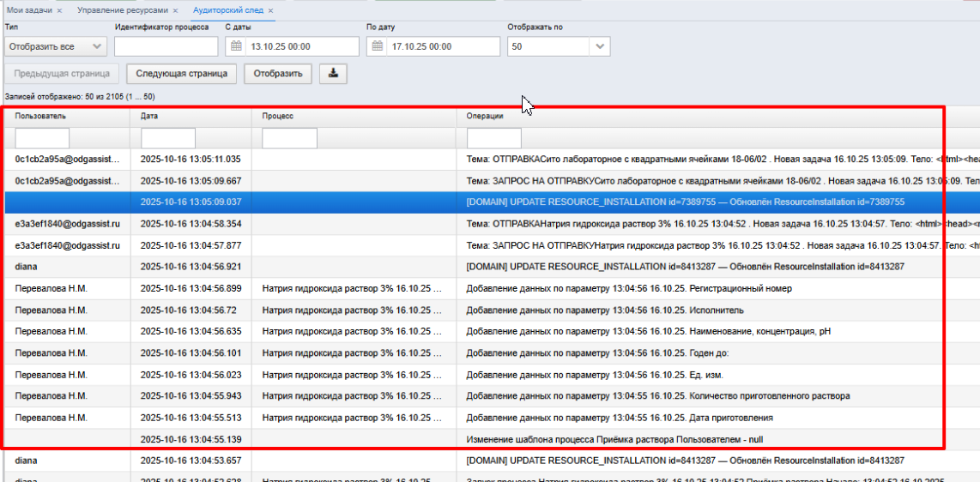Click the filter box under 'Дата'

tap(168, 138)
